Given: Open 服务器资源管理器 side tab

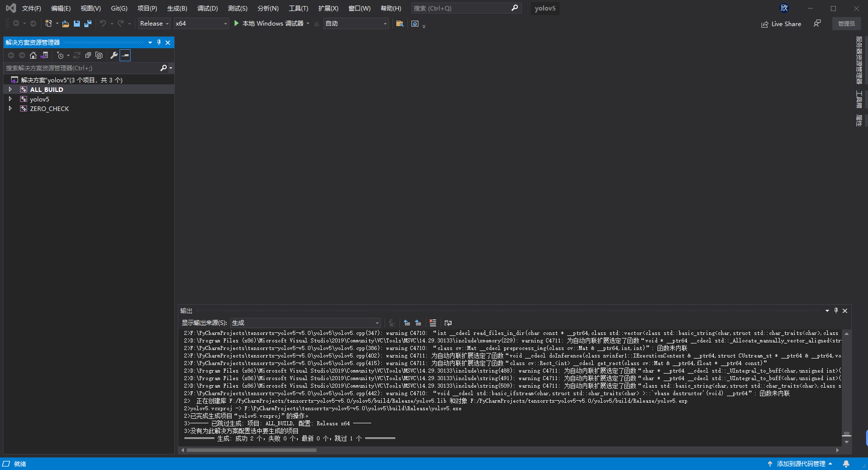Looking at the screenshot, I should tap(859, 60).
